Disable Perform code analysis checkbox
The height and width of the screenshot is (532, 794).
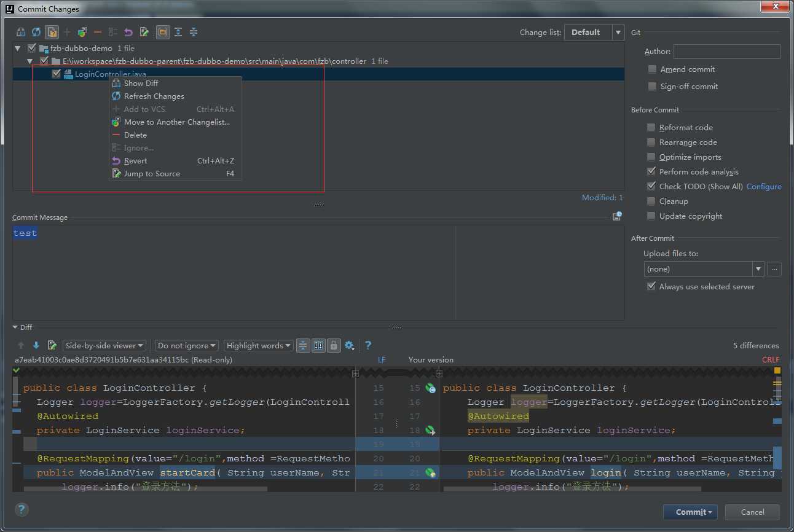click(651, 171)
